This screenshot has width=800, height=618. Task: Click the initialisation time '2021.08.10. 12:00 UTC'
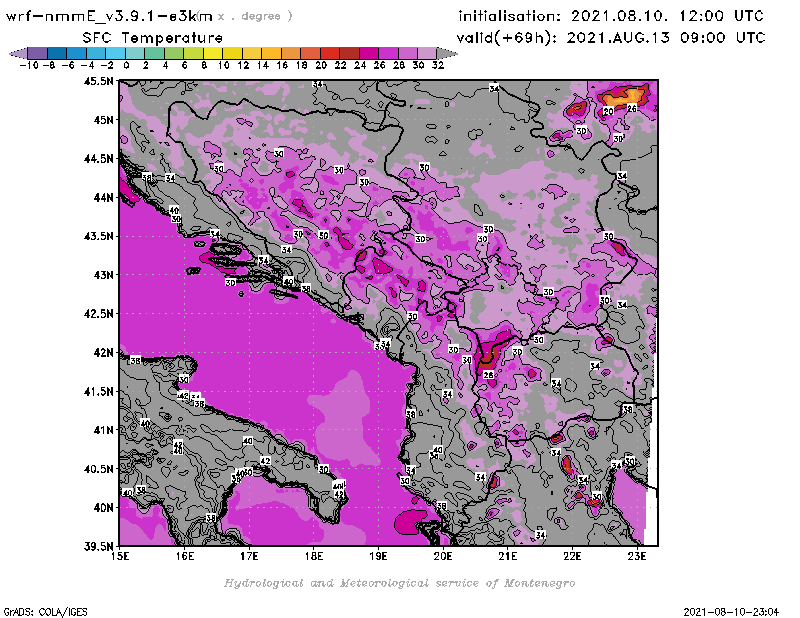click(667, 16)
